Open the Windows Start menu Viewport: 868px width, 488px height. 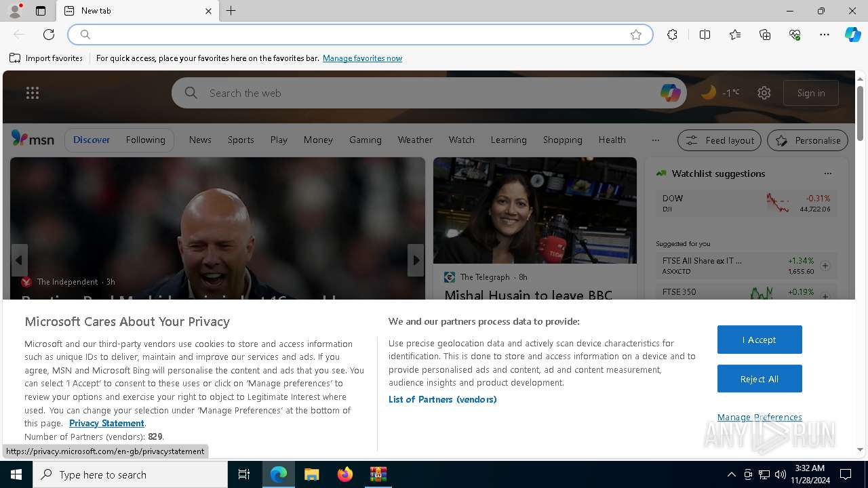point(16,474)
